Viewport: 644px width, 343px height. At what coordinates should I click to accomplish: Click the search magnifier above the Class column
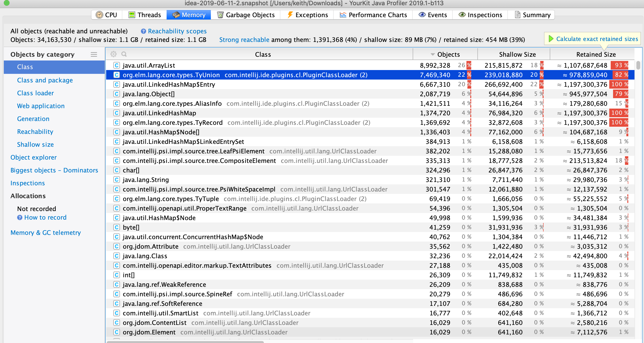click(124, 54)
